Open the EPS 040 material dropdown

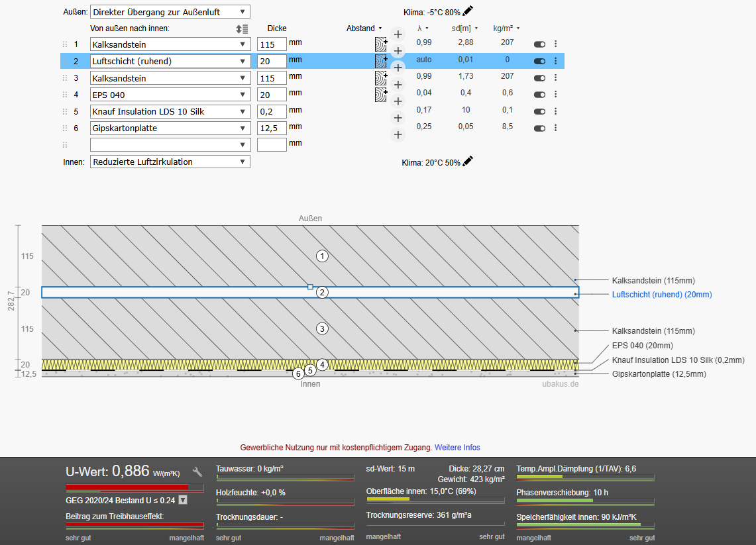(x=170, y=95)
